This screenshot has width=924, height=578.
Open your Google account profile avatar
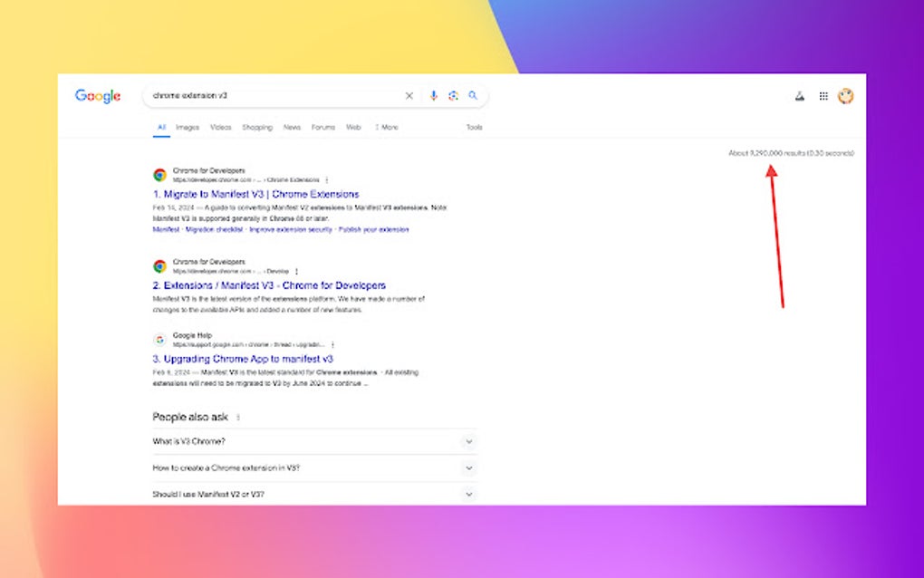click(845, 95)
